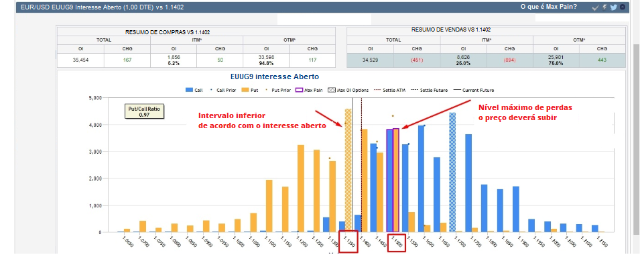
Task: Click TOTAL header in the compras table
Action: pyautogui.click(x=104, y=40)
